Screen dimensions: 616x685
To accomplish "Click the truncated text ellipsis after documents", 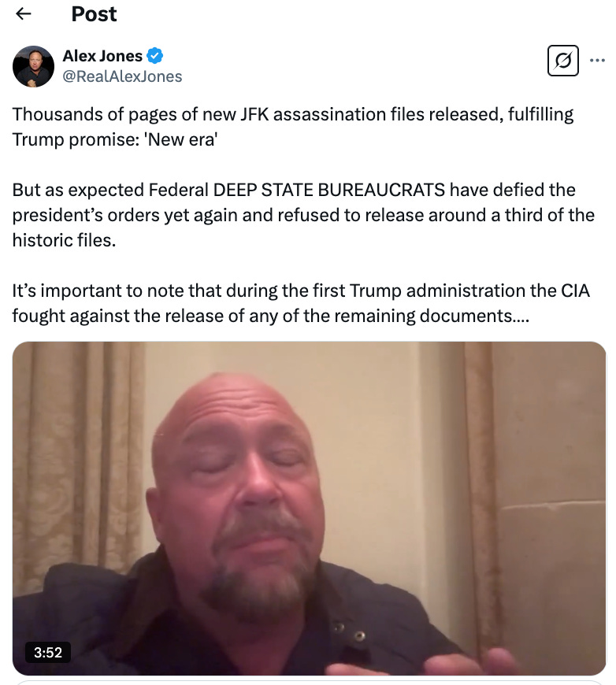I will click(521, 317).
